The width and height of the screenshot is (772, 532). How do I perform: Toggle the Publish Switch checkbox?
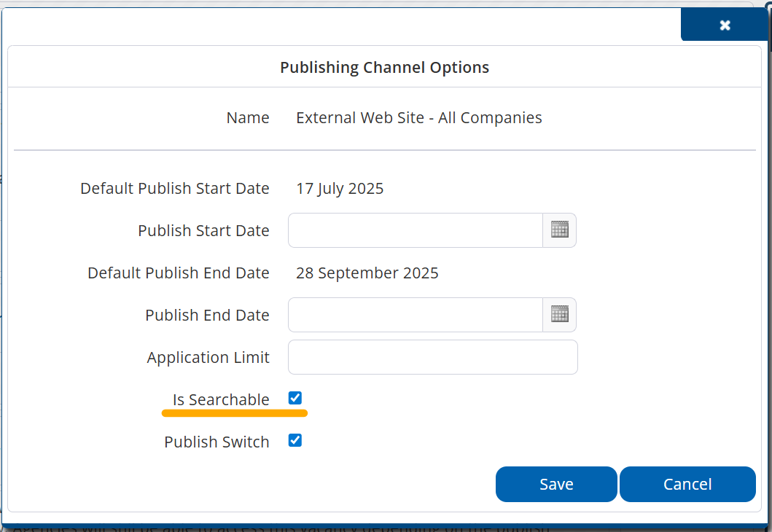295,440
